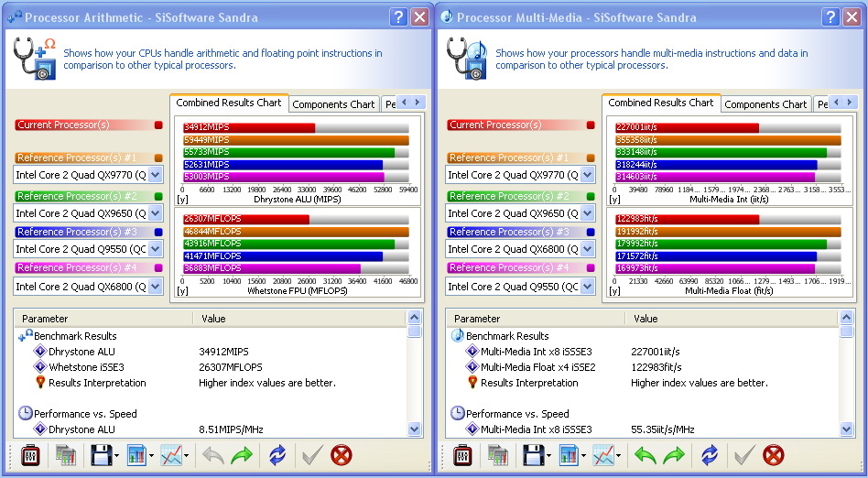Open Reference Processor #2 dropdown in Arithmetic window

click(156, 213)
